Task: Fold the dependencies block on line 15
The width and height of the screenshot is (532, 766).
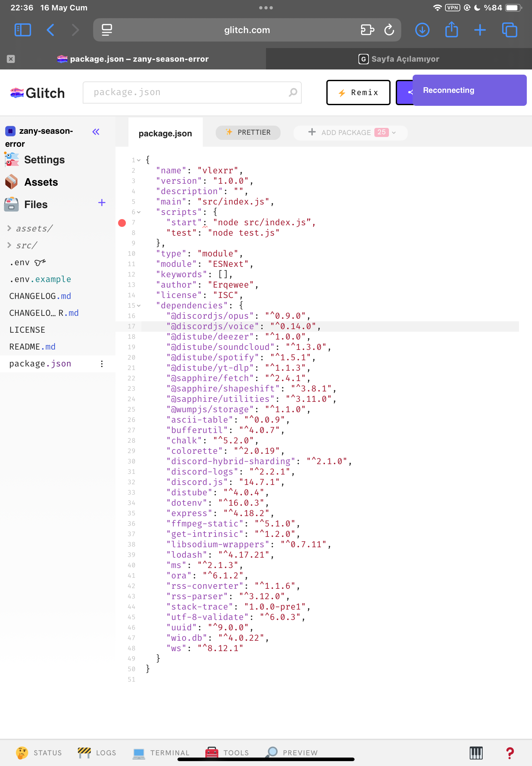Action: coord(139,305)
